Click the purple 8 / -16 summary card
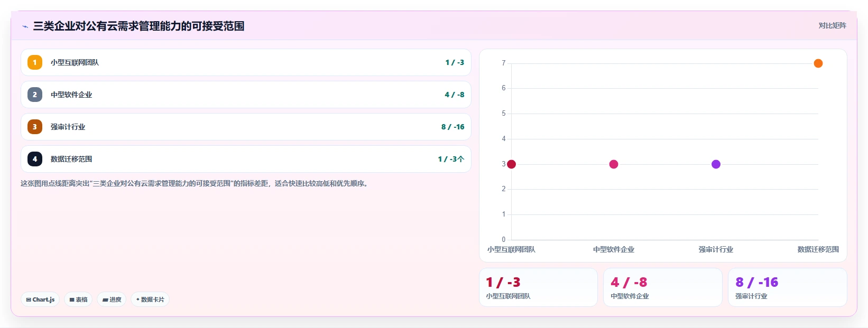 point(788,287)
